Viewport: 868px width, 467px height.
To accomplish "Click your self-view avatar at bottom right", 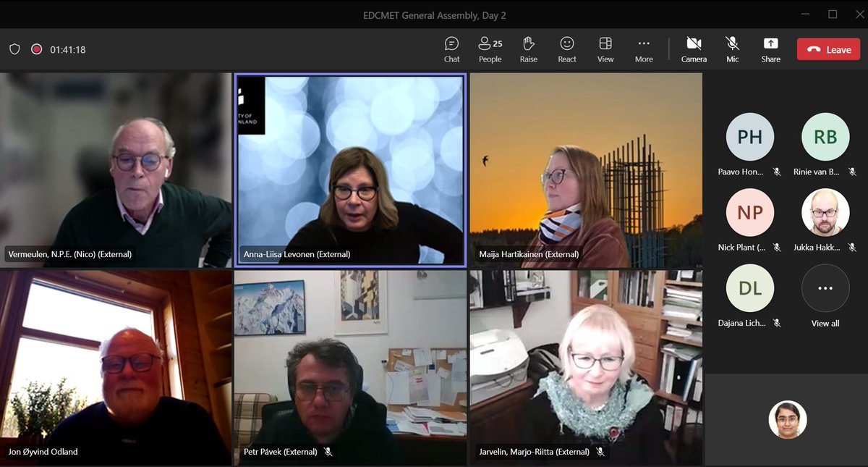I will tap(788, 419).
